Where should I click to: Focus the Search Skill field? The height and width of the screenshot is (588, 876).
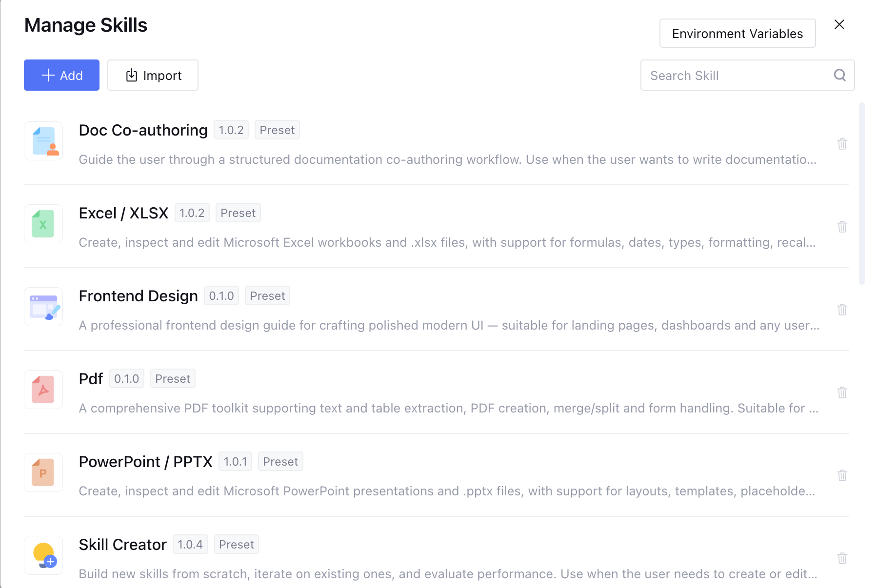point(747,75)
